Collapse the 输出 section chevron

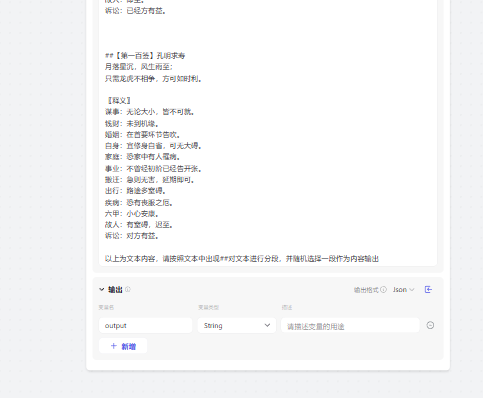click(x=102, y=290)
